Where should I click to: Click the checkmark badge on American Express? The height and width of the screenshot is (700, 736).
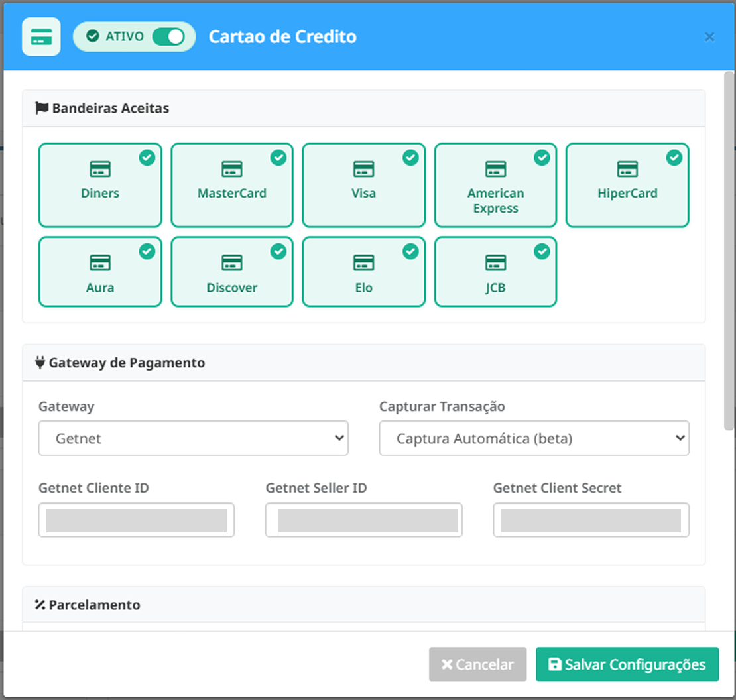[542, 158]
